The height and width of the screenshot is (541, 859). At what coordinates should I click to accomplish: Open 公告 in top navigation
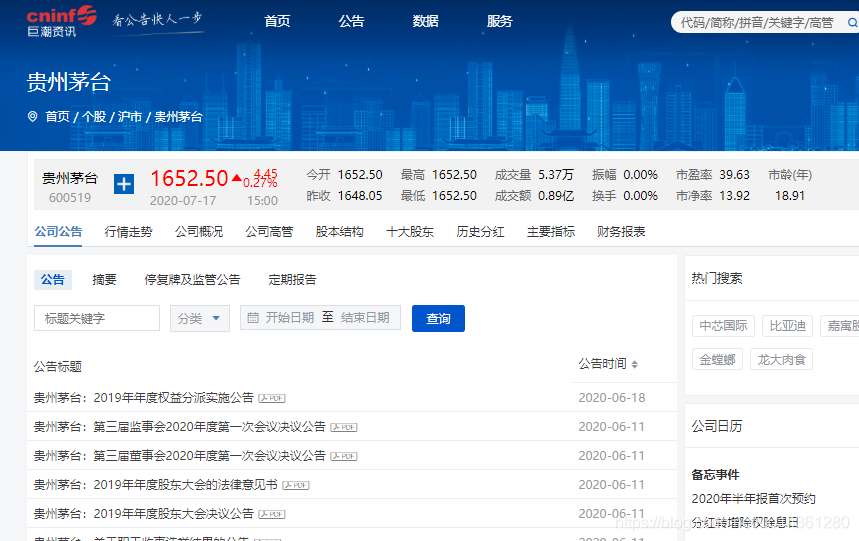[351, 21]
